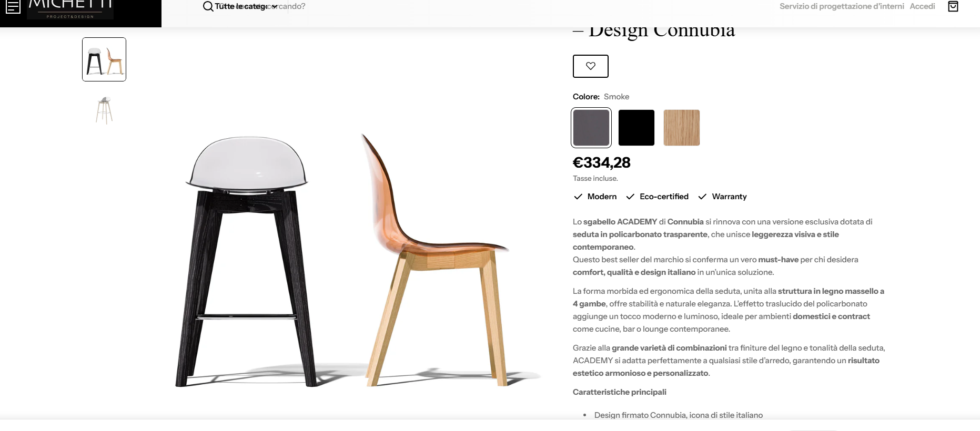
Task: Click the Warranty checkmark feature
Action: pos(722,197)
